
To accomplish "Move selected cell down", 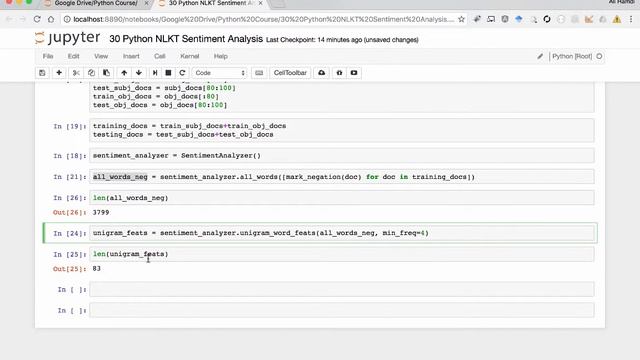I will click(x=139, y=73).
